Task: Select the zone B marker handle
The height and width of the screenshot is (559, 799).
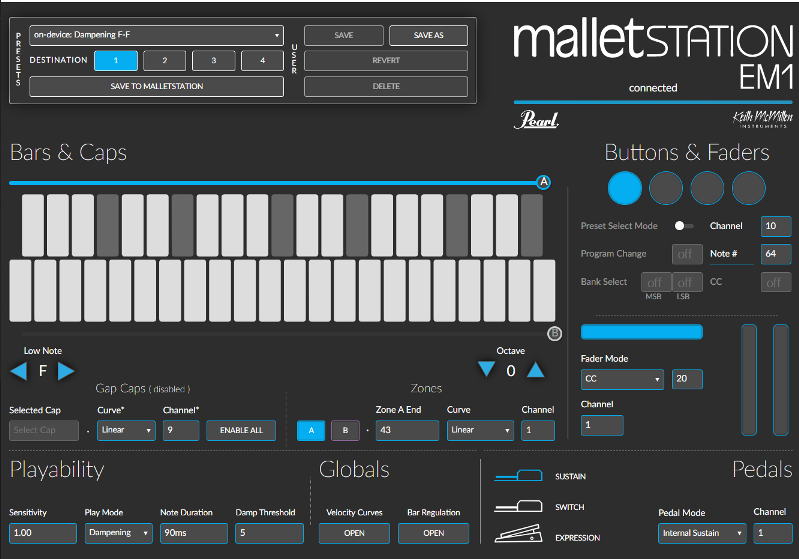Action: point(554,334)
